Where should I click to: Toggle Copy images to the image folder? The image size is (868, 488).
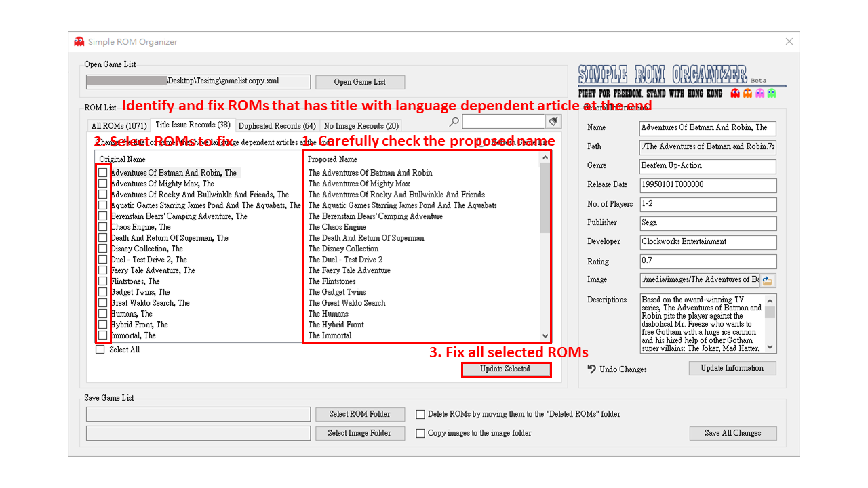pos(420,433)
